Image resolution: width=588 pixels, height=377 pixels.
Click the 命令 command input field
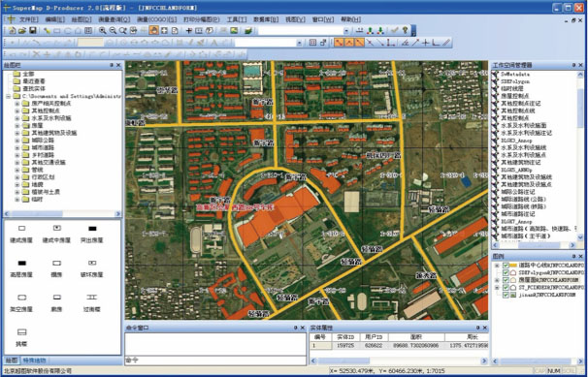(215, 361)
